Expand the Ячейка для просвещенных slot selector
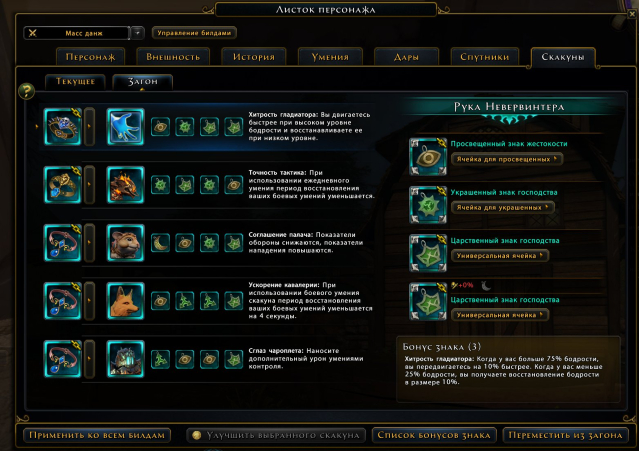Screen dimensions: 639x451 (507, 159)
